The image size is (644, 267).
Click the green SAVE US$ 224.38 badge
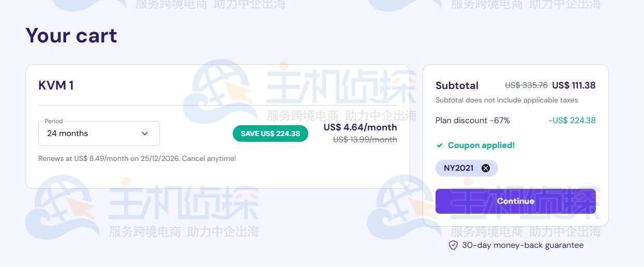[x=270, y=133]
